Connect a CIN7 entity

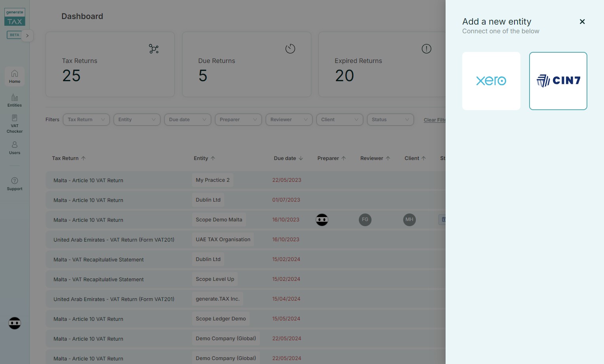click(558, 81)
